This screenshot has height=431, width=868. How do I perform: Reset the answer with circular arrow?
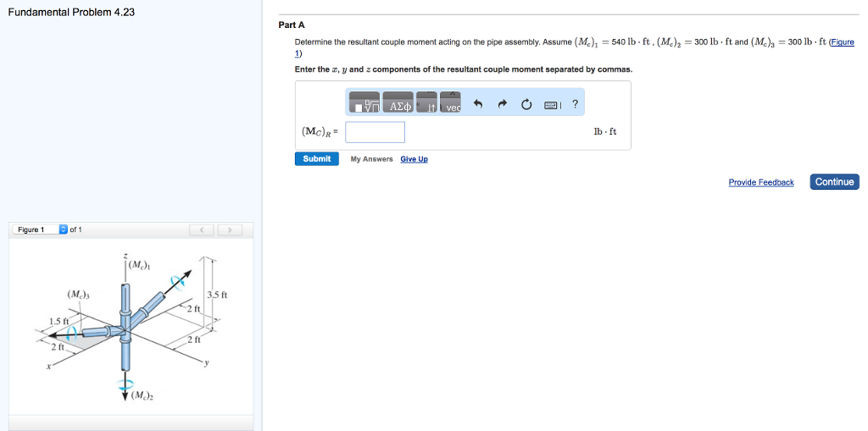[526, 103]
